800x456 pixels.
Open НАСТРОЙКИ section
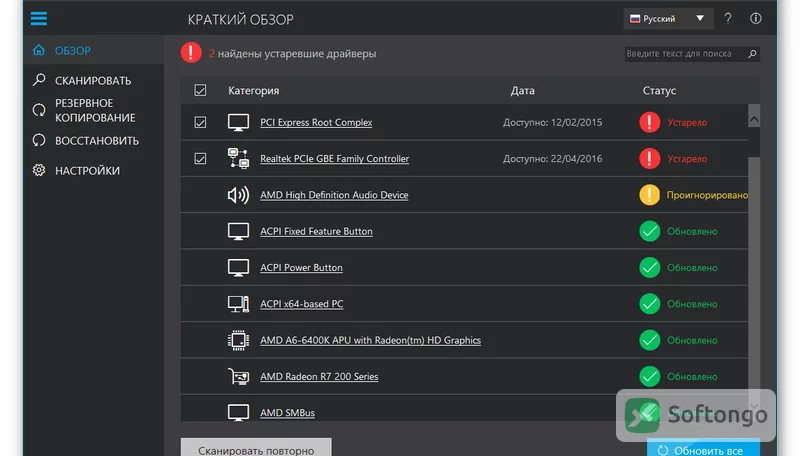point(87,171)
